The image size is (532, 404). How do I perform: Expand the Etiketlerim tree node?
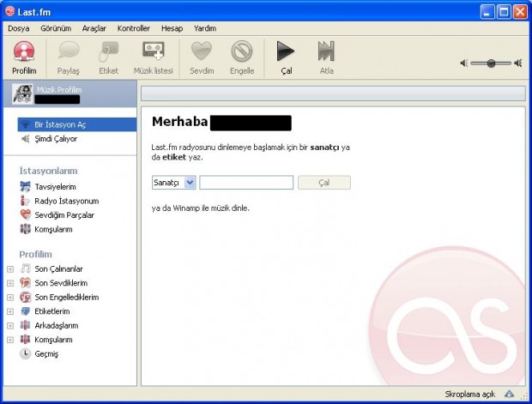10,311
